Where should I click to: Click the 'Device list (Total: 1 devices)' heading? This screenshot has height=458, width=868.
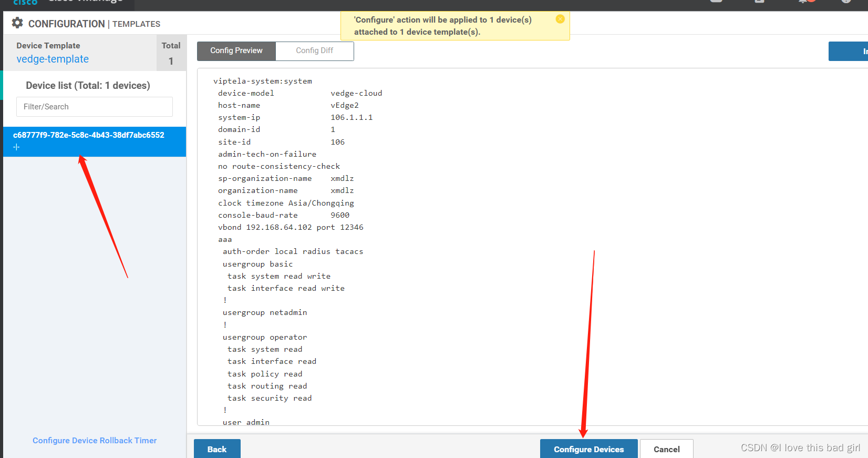point(88,85)
